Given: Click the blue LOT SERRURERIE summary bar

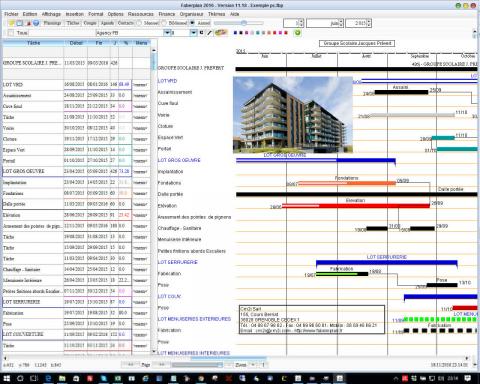Looking at the screenshot, I should 387,263.
